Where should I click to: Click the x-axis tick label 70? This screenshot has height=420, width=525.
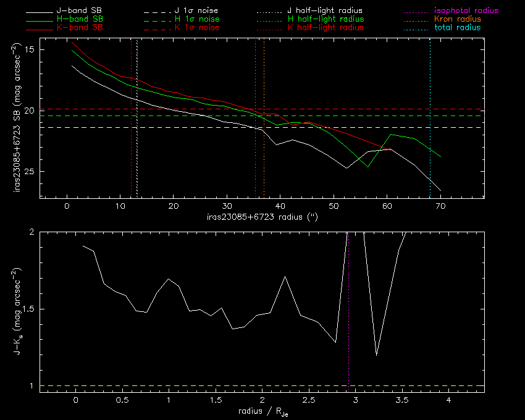[x=440, y=206]
